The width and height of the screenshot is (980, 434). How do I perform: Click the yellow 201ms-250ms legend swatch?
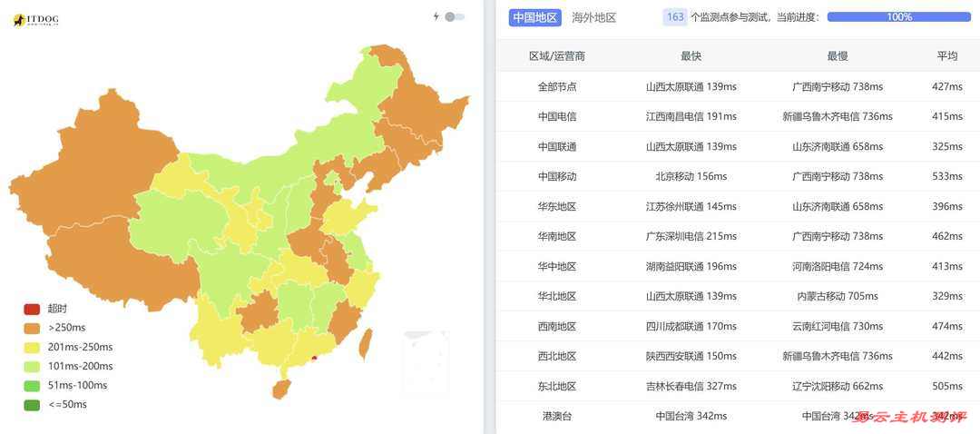click(x=32, y=347)
